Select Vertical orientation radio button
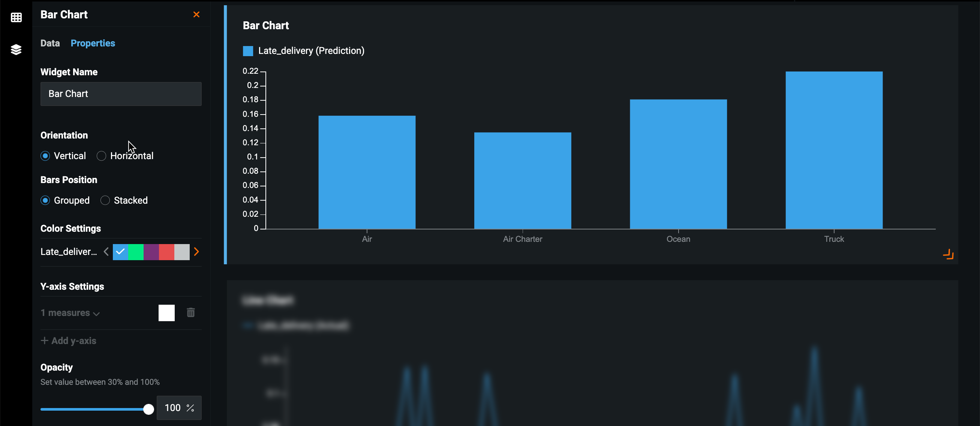 tap(45, 156)
